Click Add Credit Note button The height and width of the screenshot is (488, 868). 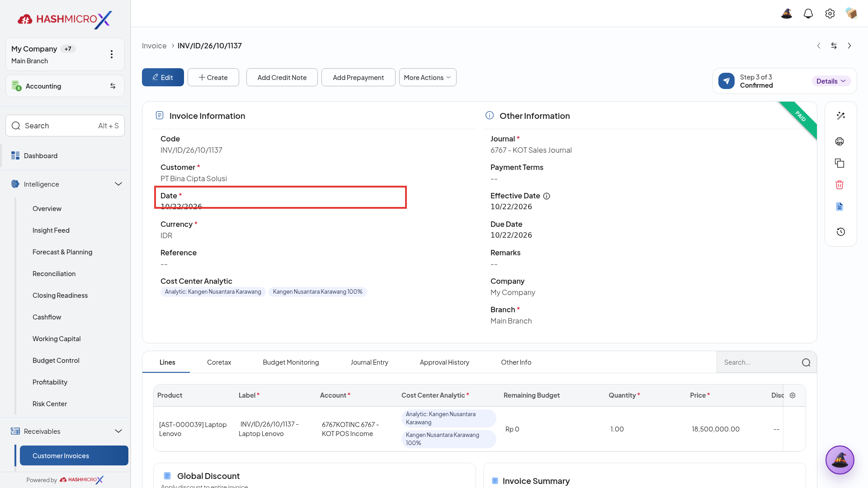click(x=282, y=77)
